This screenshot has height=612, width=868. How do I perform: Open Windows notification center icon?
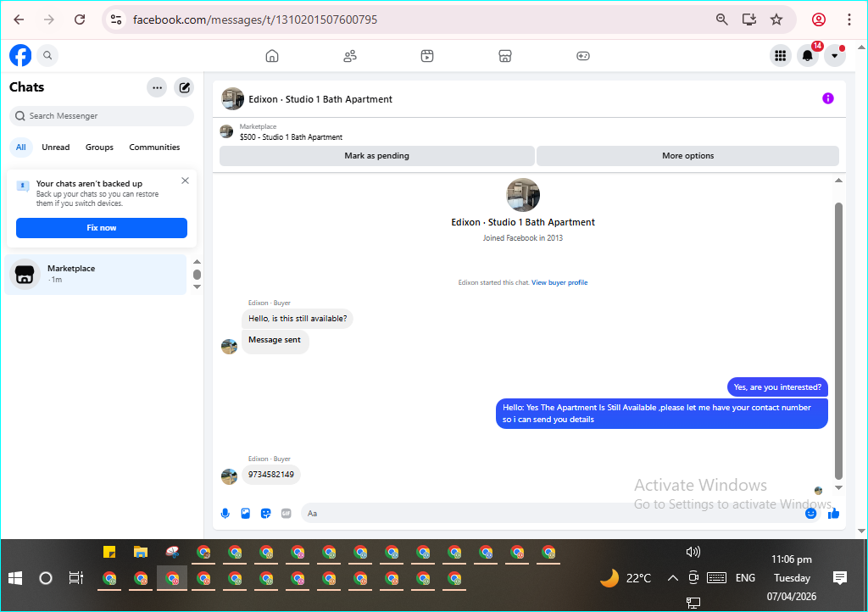click(840, 578)
